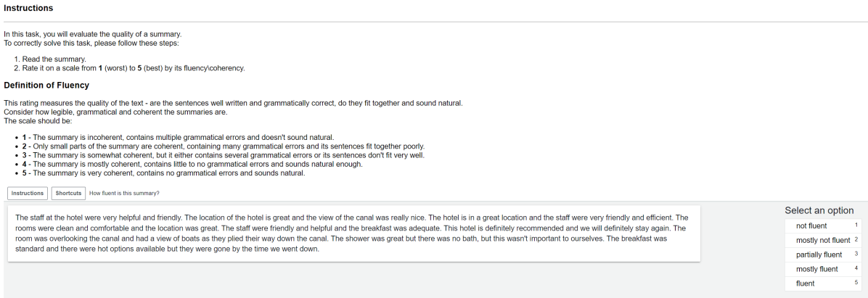Click the Instructions button above the summary

click(x=28, y=193)
